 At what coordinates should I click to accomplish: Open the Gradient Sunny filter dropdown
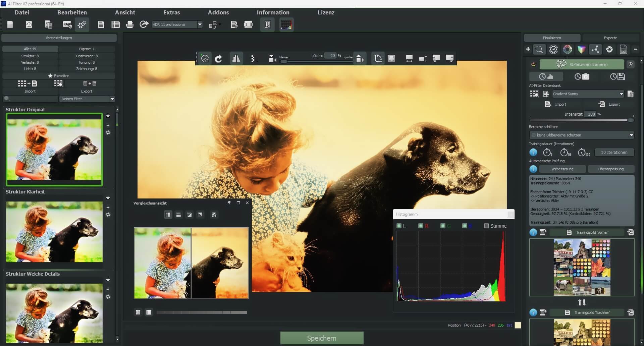coord(622,94)
